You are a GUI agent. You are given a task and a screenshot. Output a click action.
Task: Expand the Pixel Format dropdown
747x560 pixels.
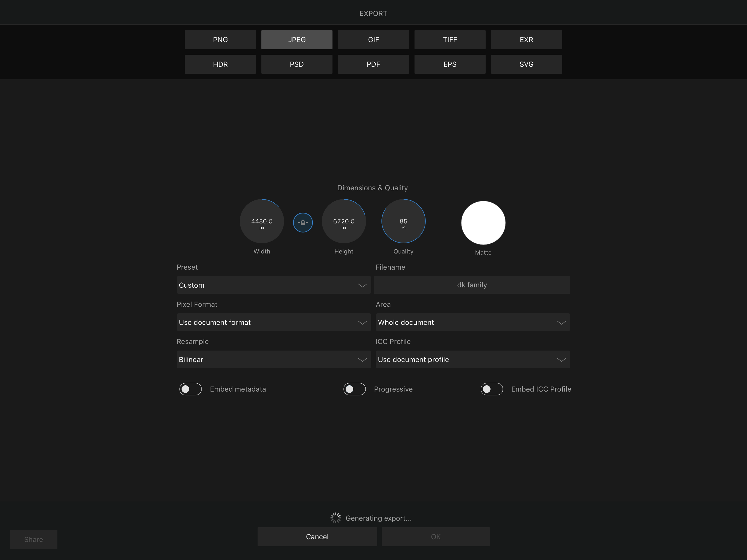tap(273, 322)
